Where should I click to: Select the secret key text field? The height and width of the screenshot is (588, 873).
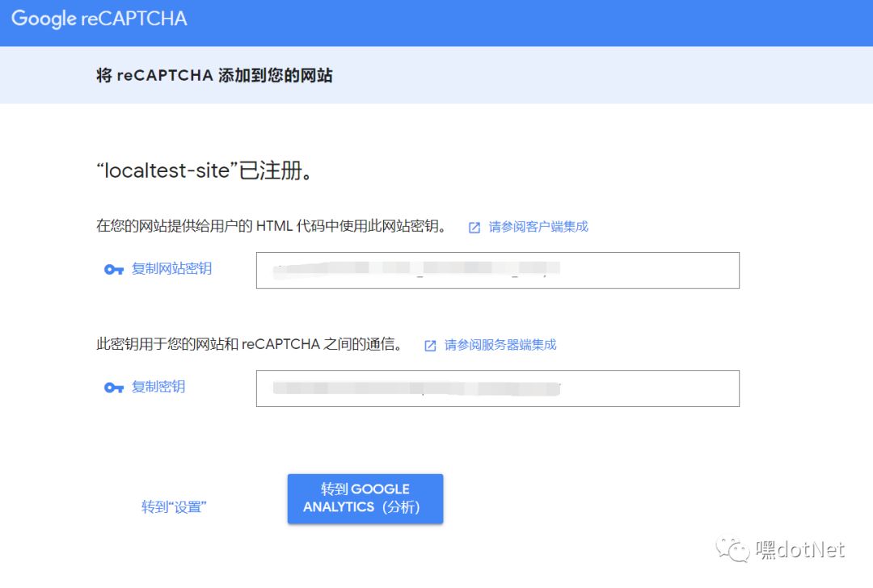498,388
